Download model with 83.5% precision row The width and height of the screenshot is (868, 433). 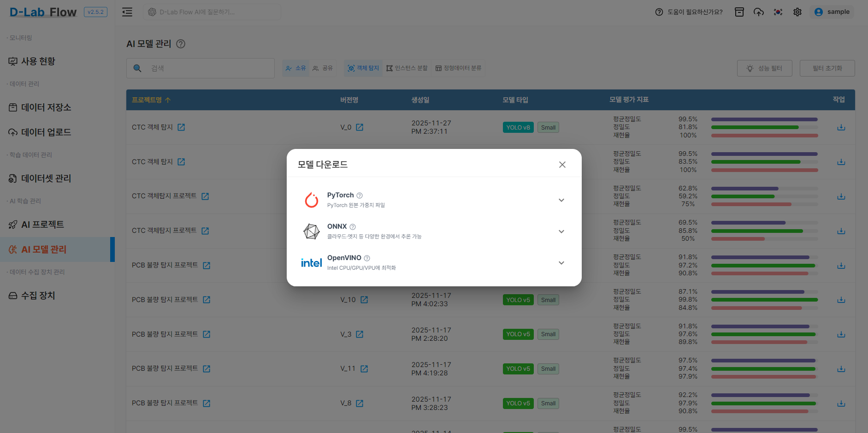pyautogui.click(x=841, y=162)
